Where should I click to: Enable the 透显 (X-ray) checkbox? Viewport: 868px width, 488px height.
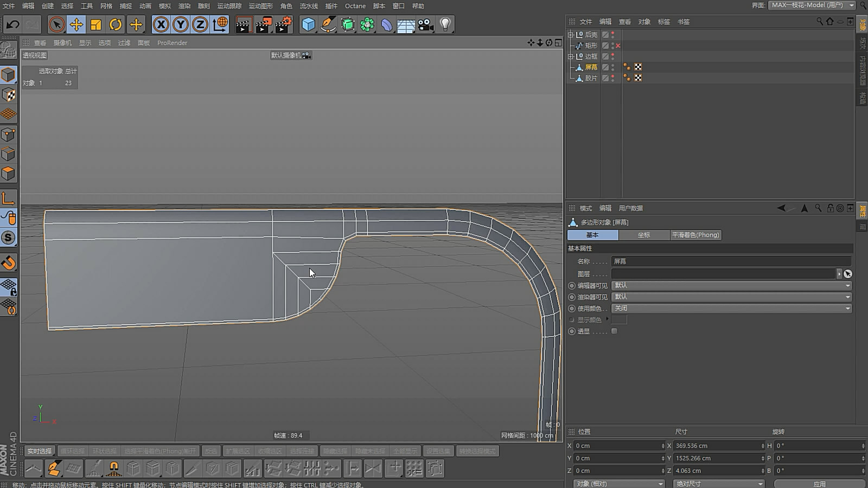614,331
